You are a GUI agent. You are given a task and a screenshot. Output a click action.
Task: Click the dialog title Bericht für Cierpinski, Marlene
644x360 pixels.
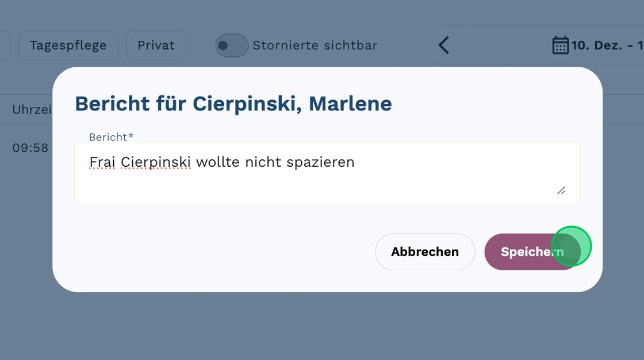click(233, 104)
